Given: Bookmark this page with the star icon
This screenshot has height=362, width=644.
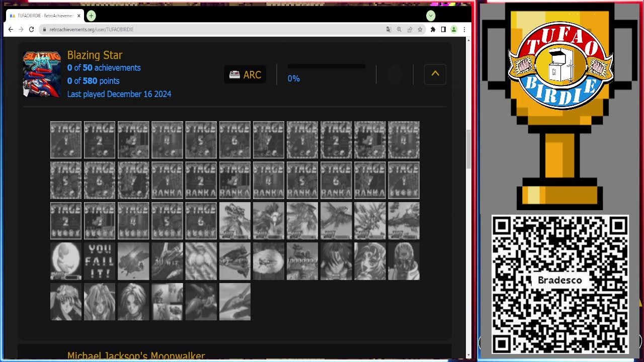Looking at the screenshot, I should pyautogui.click(x=420, y=30).
